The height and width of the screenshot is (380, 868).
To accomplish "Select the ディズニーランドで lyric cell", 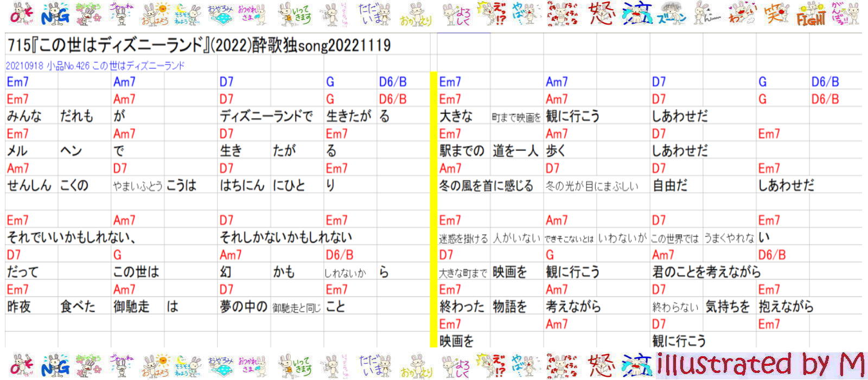I will coord(266,116).
